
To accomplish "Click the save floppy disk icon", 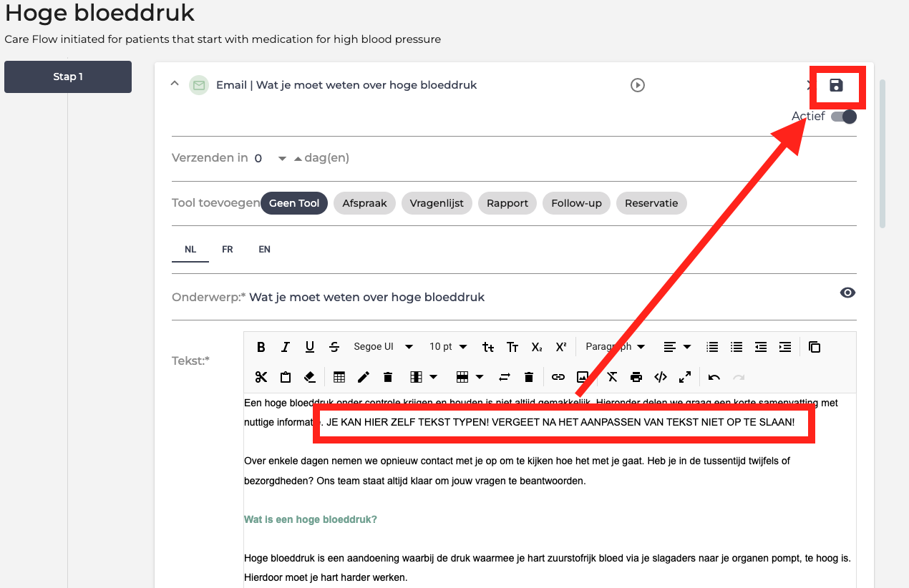I will pos(836,86).
